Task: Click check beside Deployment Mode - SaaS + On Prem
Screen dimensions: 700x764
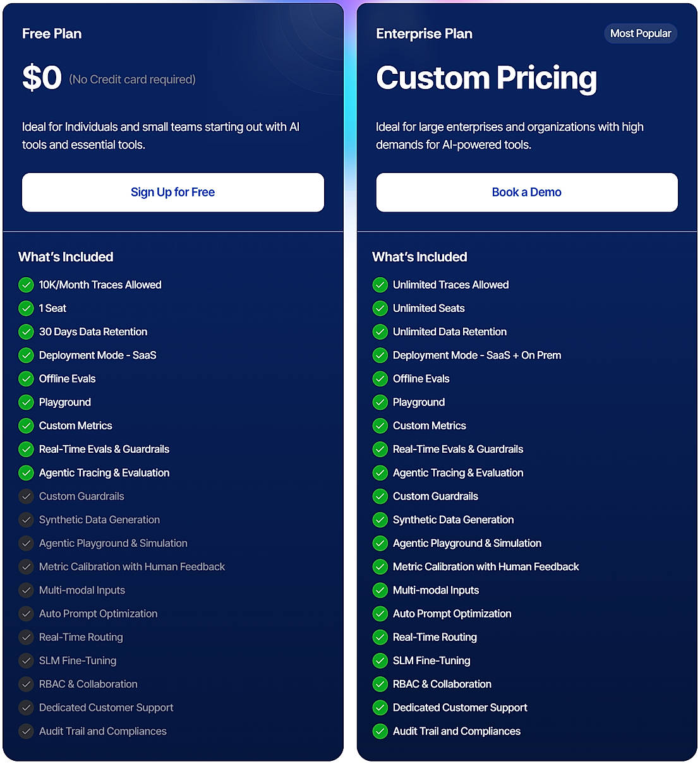Action: [x=380, y=355]
